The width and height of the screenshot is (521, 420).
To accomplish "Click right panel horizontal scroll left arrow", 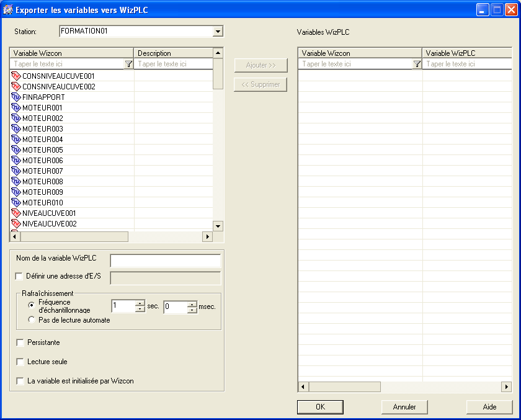I will 303,386.
